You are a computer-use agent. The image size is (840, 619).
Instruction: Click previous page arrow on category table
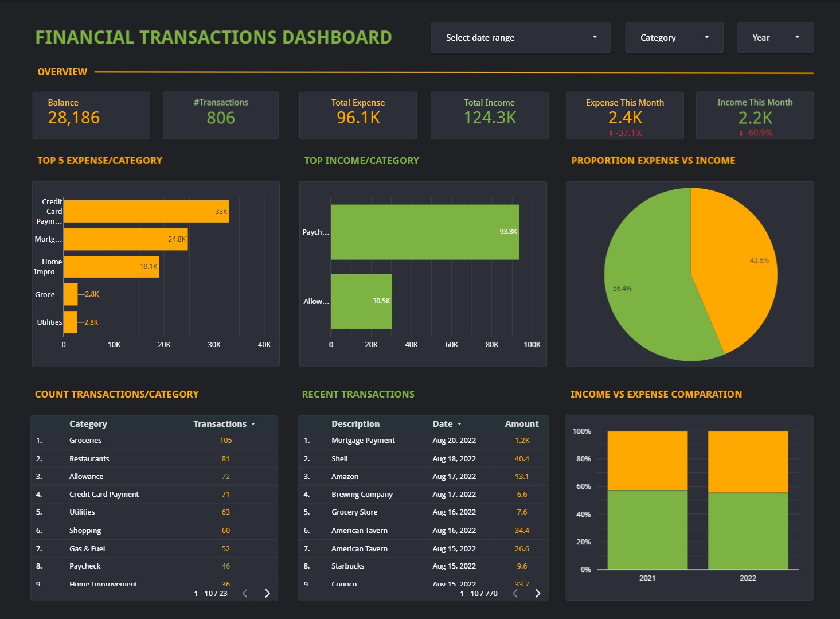245,593
